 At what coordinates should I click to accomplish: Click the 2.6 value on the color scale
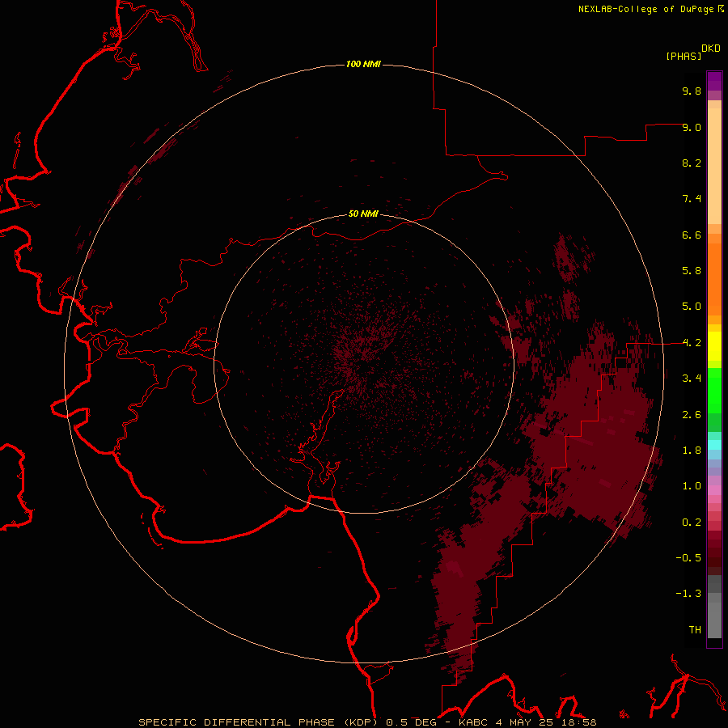692,415
